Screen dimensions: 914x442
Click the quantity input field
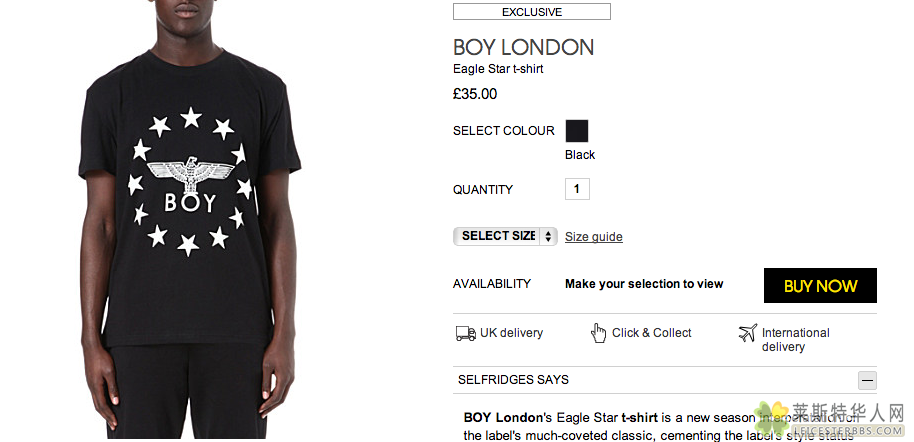[x=577, y=189]
